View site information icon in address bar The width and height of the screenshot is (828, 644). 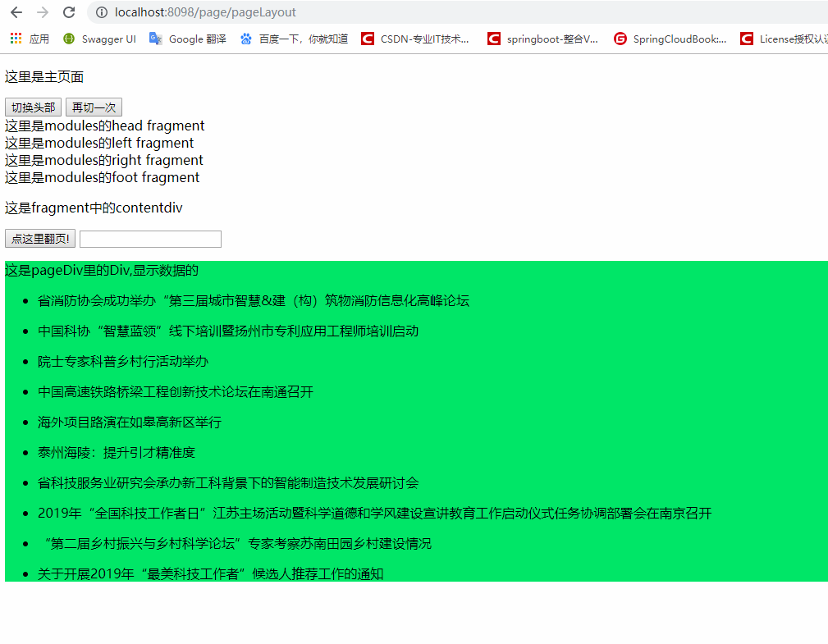click(102, 12)
